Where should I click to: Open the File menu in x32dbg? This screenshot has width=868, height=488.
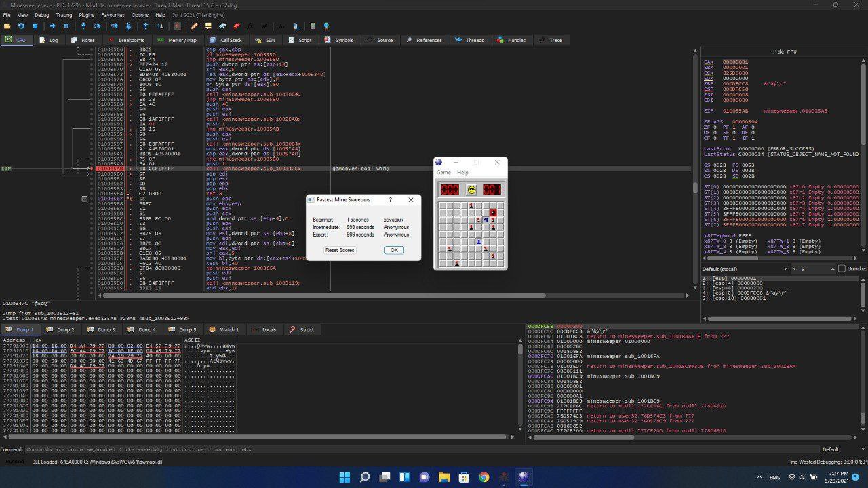pos(7,14)
